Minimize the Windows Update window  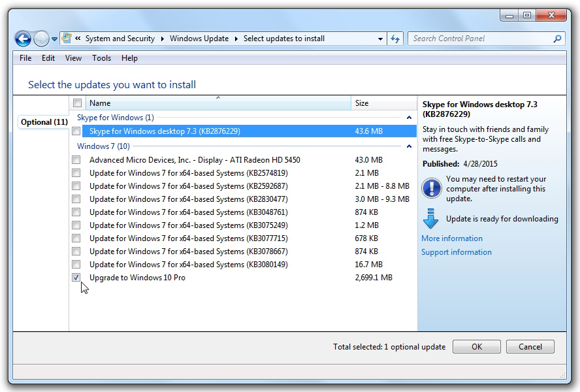(x=509, y=16)
